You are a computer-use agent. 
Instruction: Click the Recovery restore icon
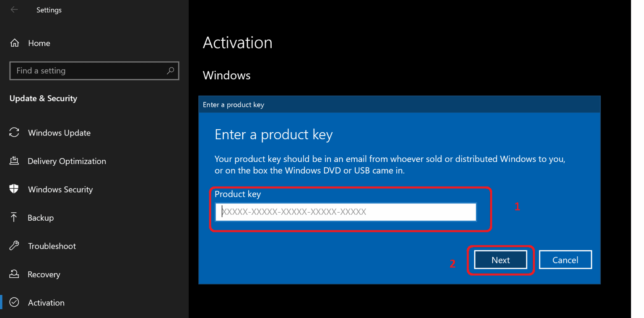pyautogui.click(x=14, y=274)
